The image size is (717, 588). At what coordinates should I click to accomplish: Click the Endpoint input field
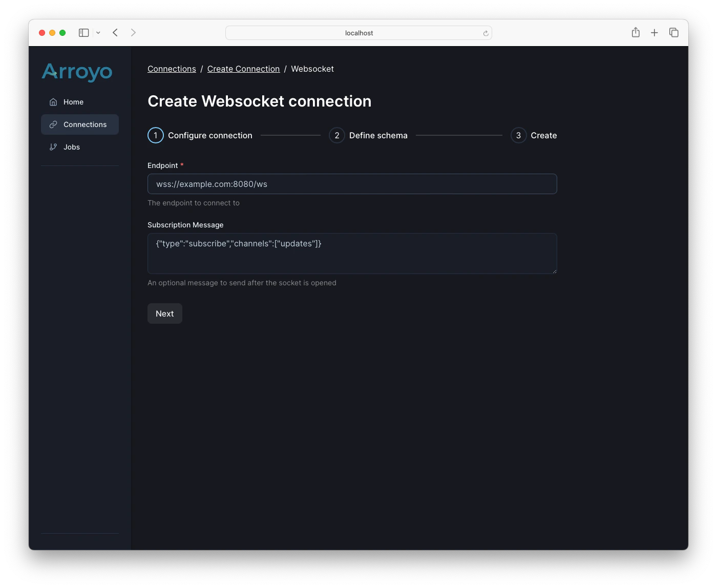pyautogui.click(x=352, y=184)
